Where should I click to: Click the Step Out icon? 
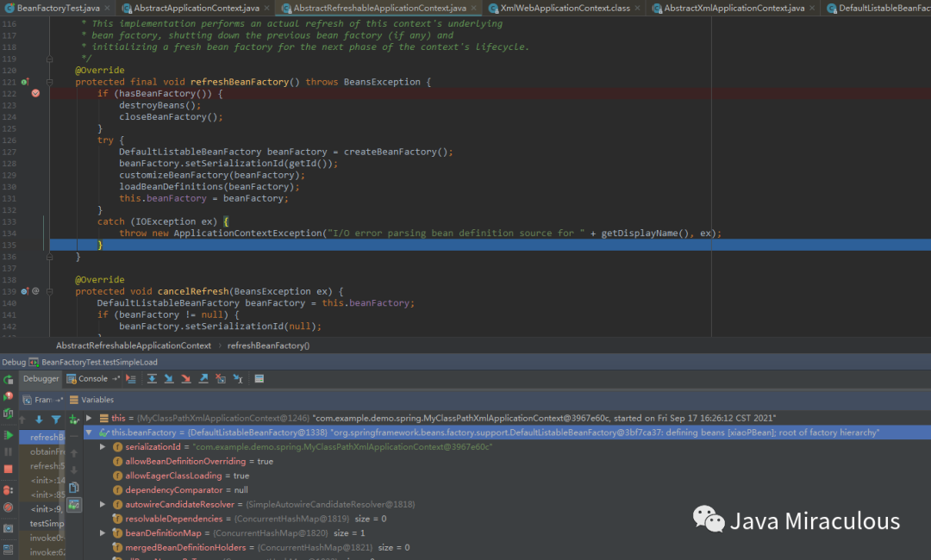pyautogui.click(x=203, y=378)
